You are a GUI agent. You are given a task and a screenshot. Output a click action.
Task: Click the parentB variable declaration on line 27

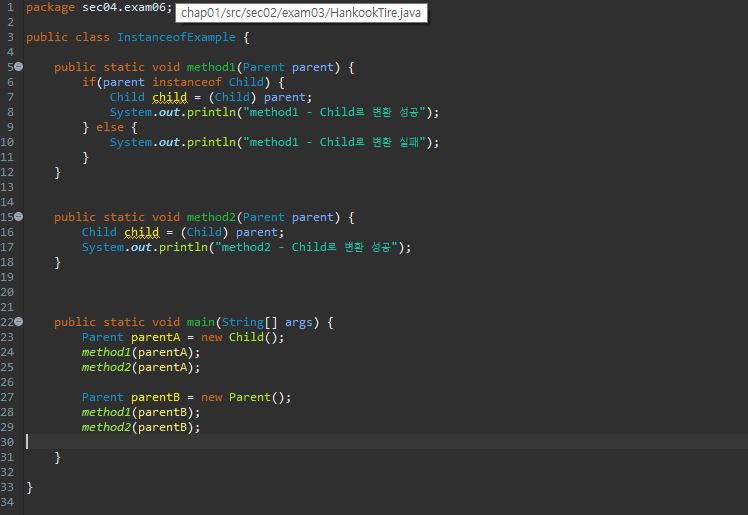coord(156,397)
